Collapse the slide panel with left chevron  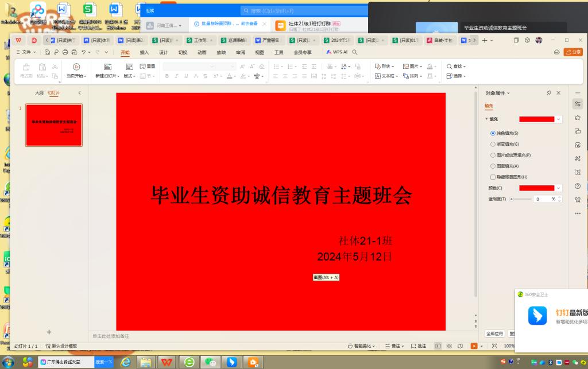(x=79, y=93)
